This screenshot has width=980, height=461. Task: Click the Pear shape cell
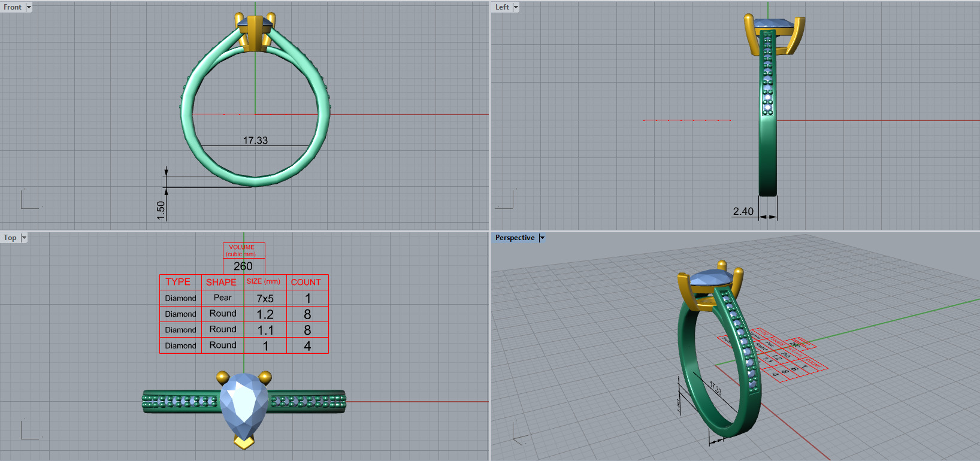pyautogui.click(x=223, y=298)
